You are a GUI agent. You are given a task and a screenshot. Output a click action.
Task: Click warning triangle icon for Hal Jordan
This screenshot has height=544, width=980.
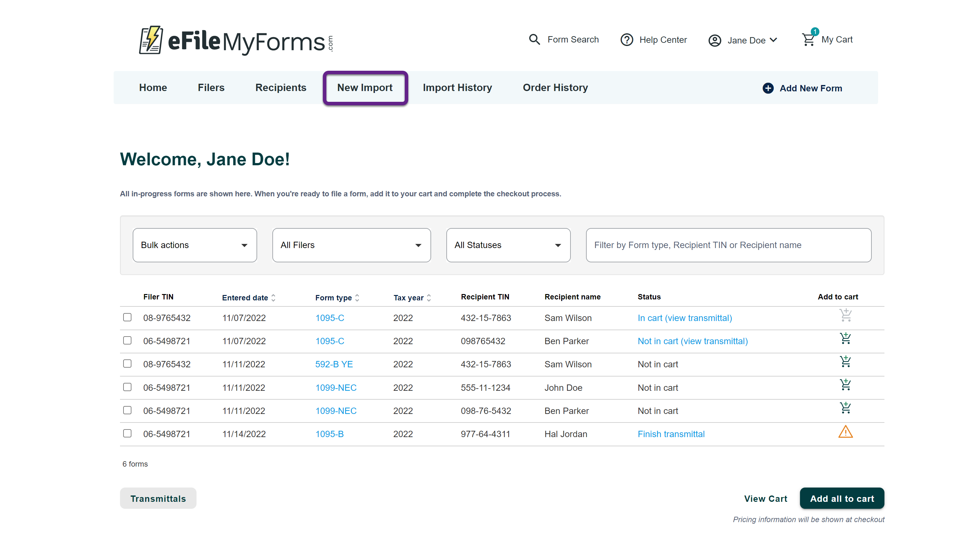pos(845,432)
